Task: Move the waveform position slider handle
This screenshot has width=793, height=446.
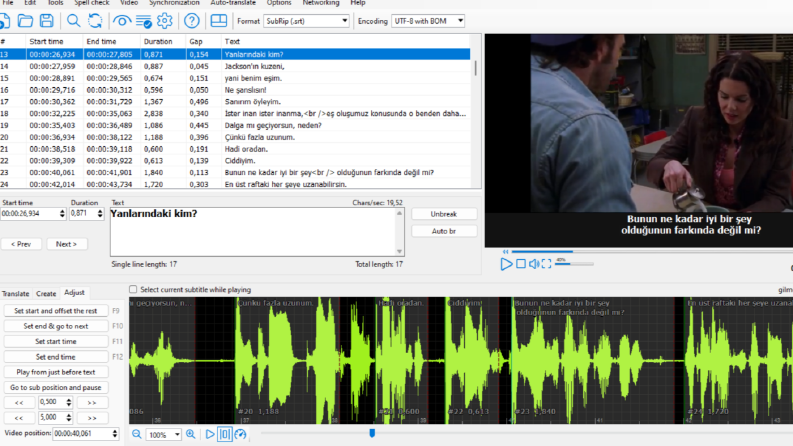Action: [372, 433]
